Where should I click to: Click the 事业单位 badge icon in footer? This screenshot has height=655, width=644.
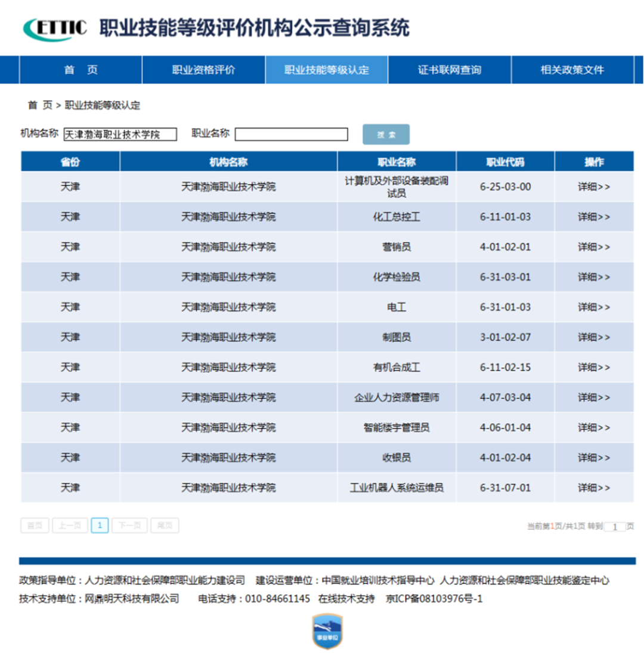tap(327, 632)
